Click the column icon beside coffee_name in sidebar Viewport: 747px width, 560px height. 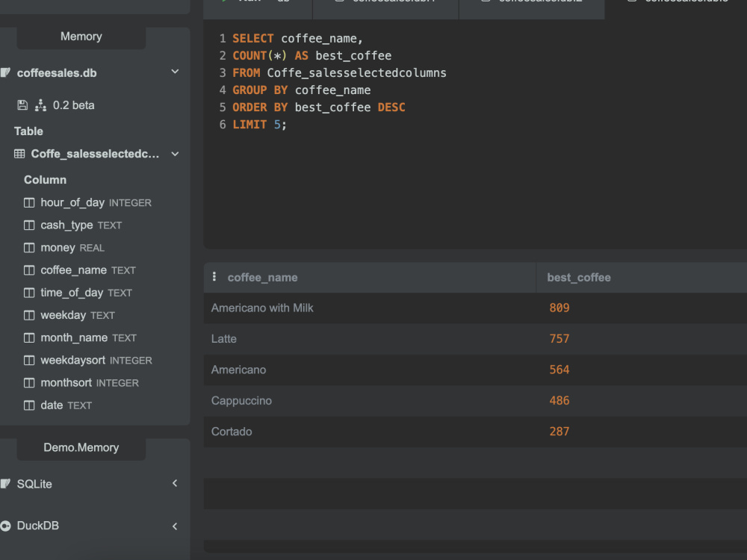(x=29, y=270)
